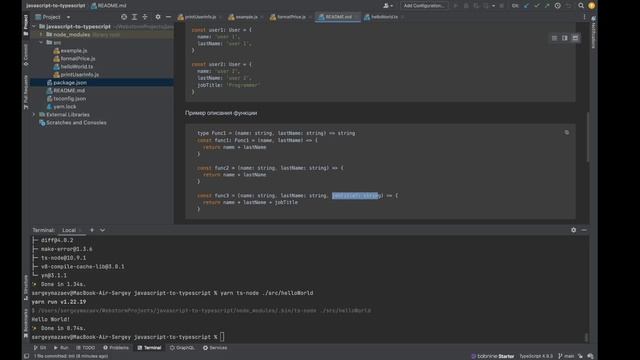Click README.md breadcrumb in title bar

pyautogui.click(x=109, y=6)
